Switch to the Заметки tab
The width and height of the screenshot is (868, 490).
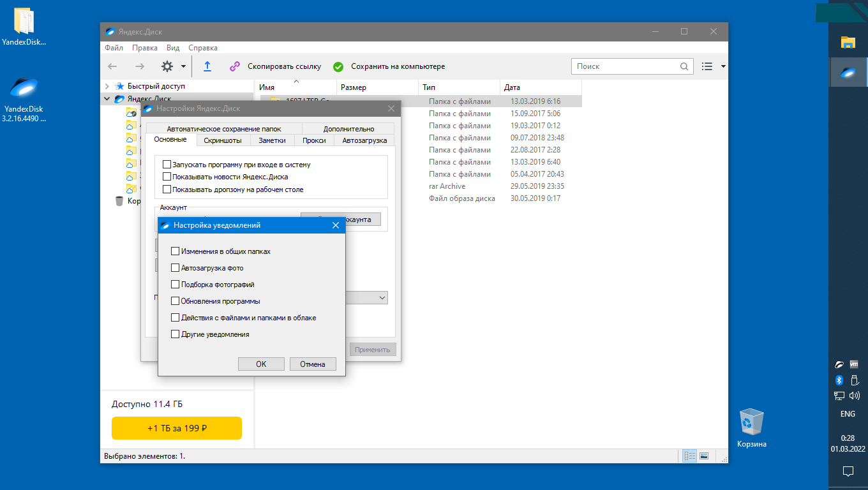point(273,140)
